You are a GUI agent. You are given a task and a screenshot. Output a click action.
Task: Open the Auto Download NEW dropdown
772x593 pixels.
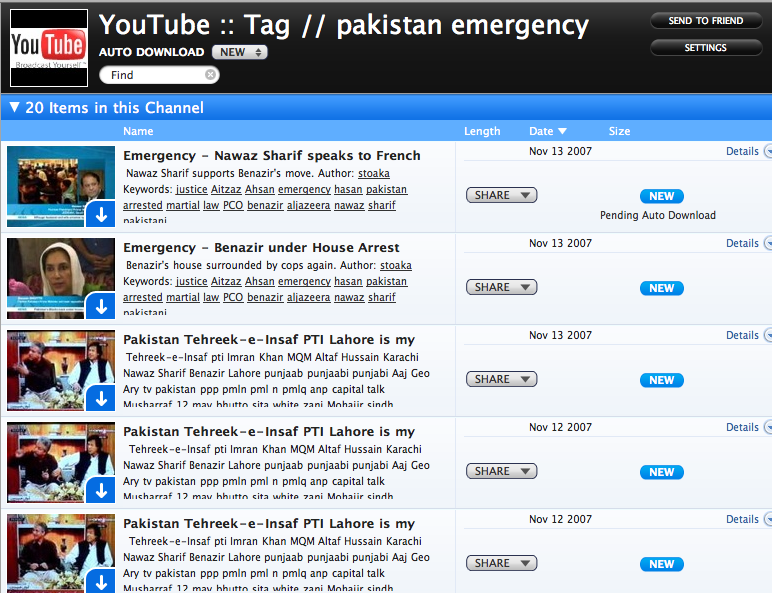[240, 52]
